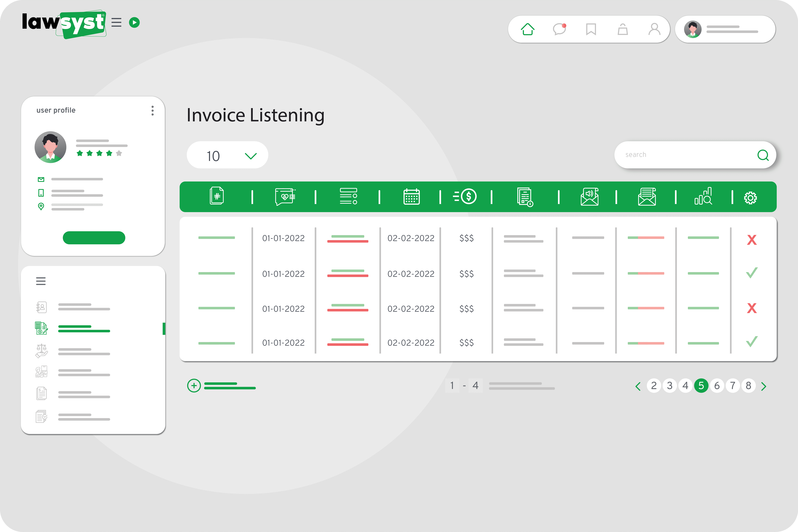Go to the home icon in top bar
Screen dimensions: 798x532
click(528, 29)
